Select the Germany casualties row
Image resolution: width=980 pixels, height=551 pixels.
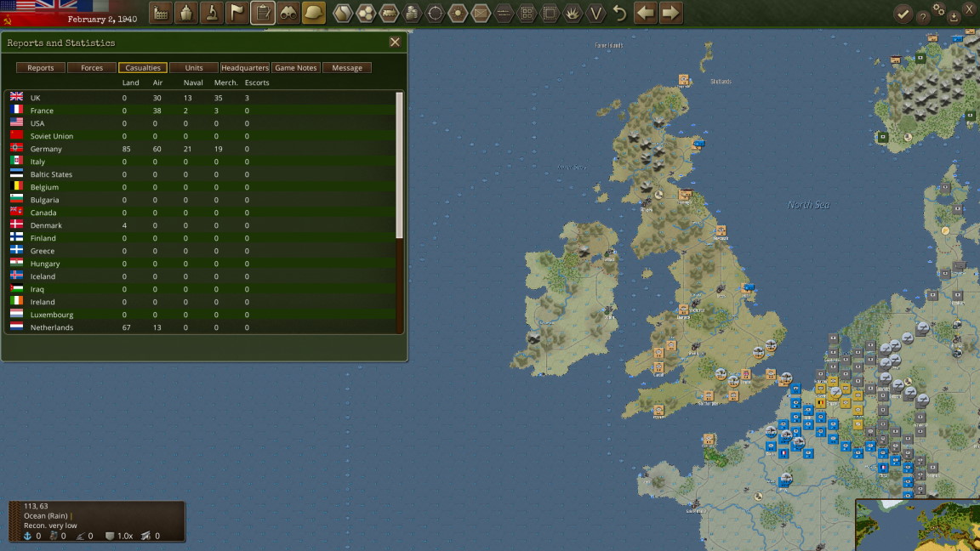click(x=200, y=149)
